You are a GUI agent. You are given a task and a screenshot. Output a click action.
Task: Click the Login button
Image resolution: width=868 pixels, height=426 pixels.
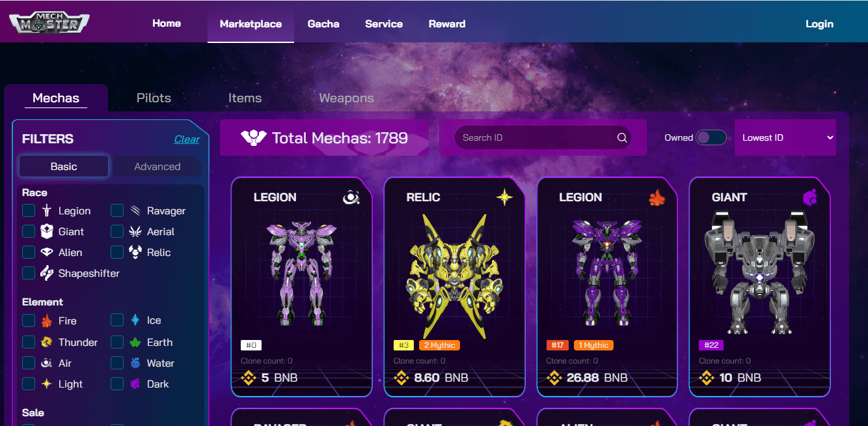click(819, 23)
